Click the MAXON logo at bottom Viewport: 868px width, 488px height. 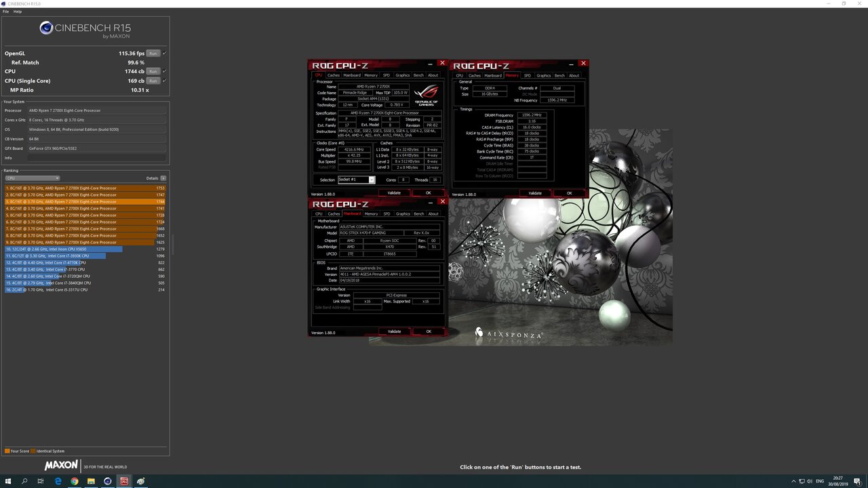(61, 466)
